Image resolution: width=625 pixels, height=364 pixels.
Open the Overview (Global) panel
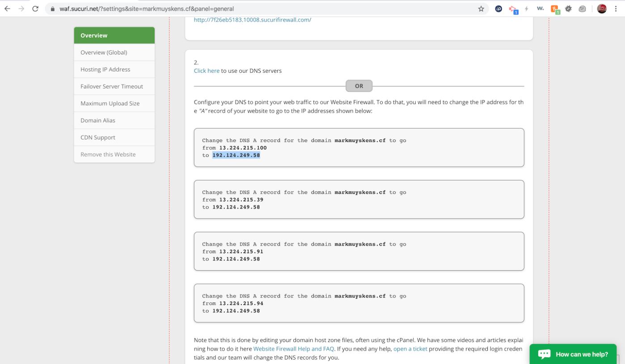click(x=114, y=52)
